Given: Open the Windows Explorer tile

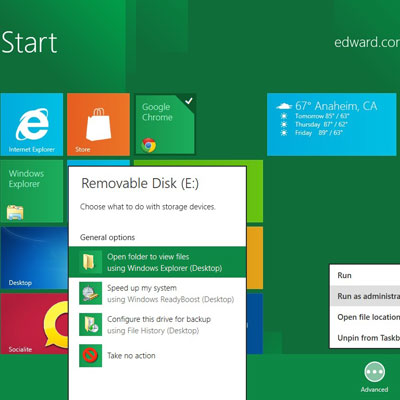Looking at the screenshot, I should click(x=32, y=191).
